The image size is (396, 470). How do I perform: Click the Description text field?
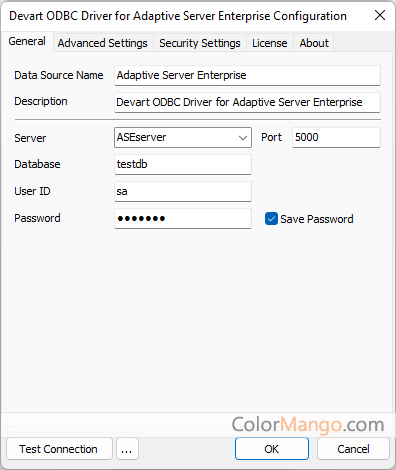click(247, 102)
